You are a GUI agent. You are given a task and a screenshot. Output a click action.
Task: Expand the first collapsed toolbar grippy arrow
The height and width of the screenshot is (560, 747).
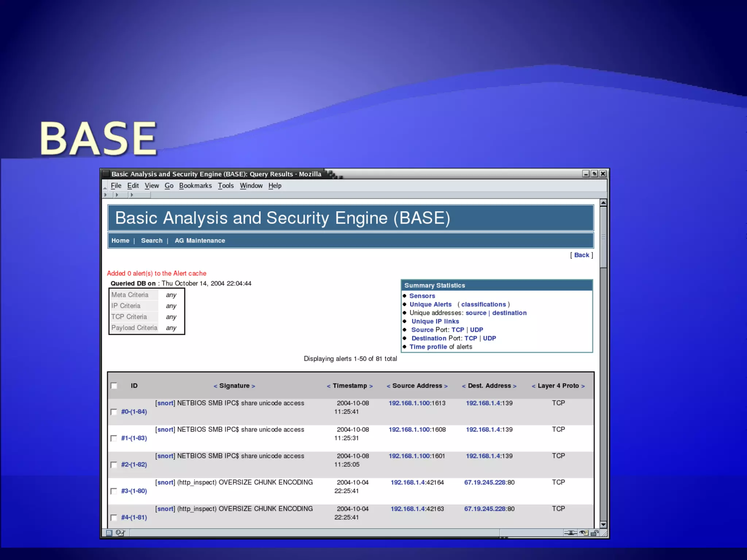pyautogui.click(x=106, y=195)
